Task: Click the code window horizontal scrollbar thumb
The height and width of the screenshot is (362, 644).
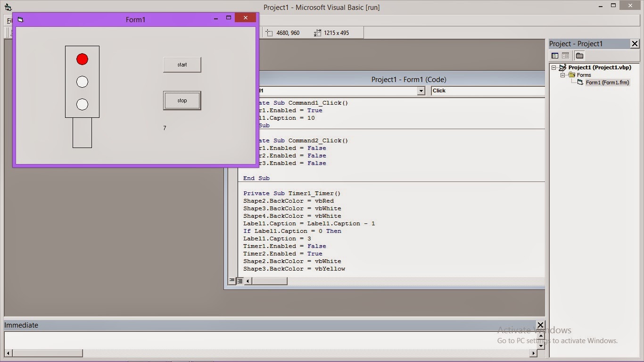Action: tap(269, 281)
